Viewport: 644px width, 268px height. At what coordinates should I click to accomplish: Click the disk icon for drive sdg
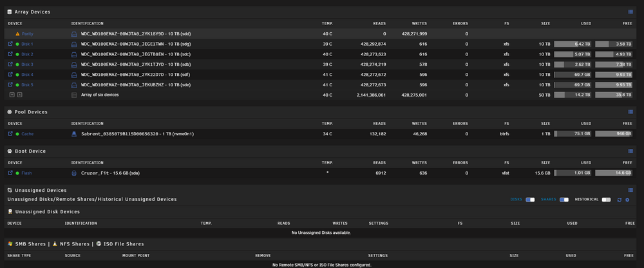(x=74, y=44)
